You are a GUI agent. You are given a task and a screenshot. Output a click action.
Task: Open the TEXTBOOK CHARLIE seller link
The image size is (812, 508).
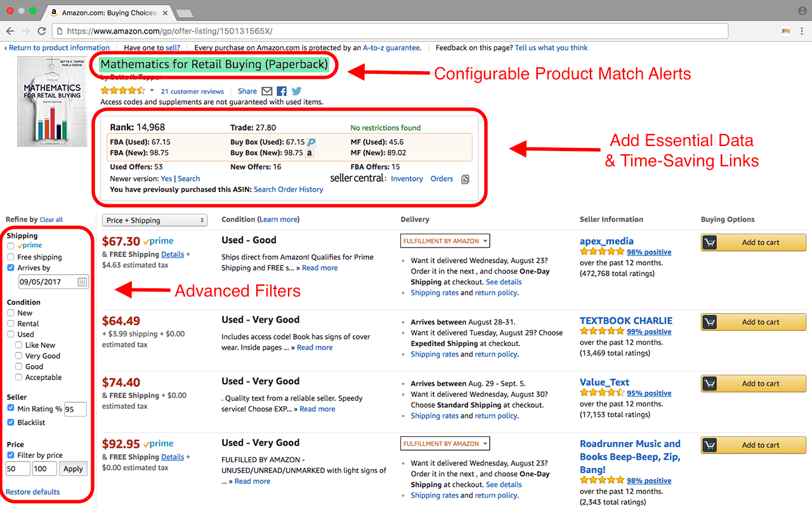click(x=625, y=321)
